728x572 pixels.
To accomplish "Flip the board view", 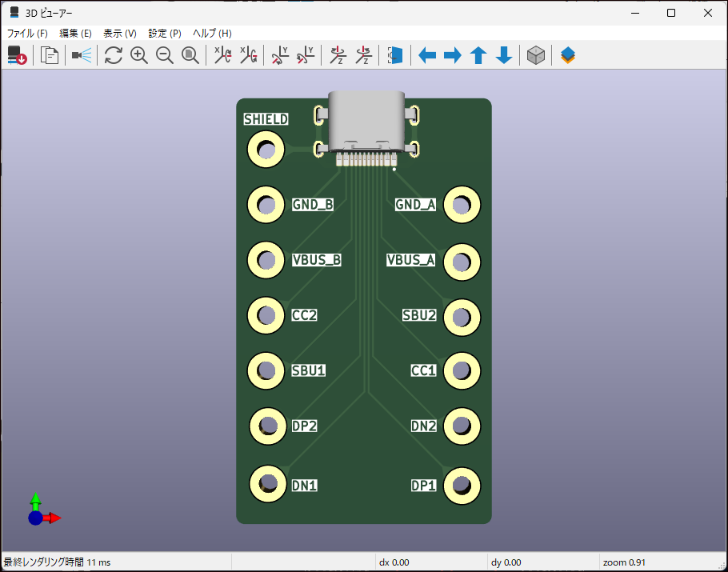I will pyautogui.click(x=395, y=55).
